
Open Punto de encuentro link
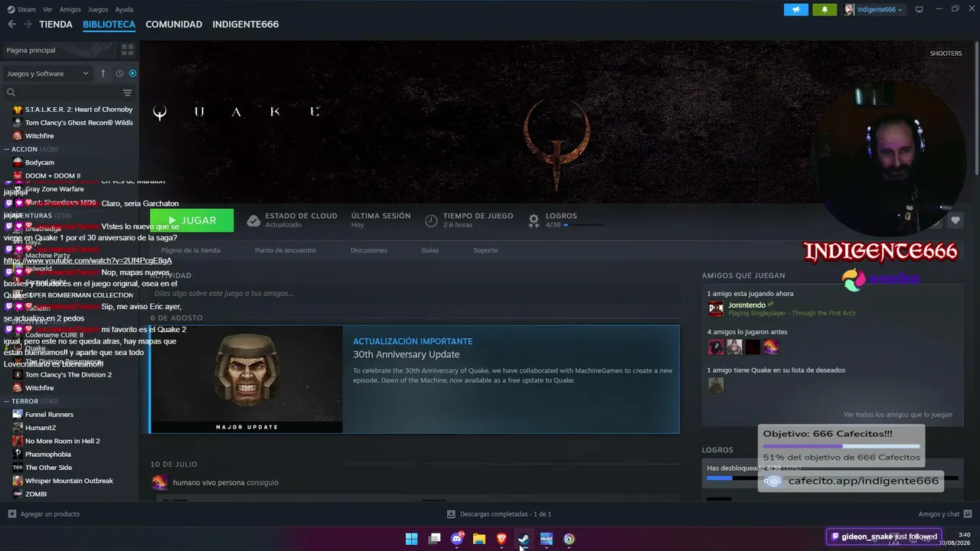tap(286, 250)
